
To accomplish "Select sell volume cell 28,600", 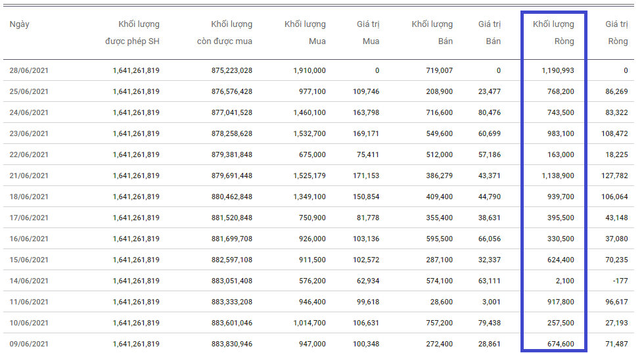I will [x=439, y=302].
